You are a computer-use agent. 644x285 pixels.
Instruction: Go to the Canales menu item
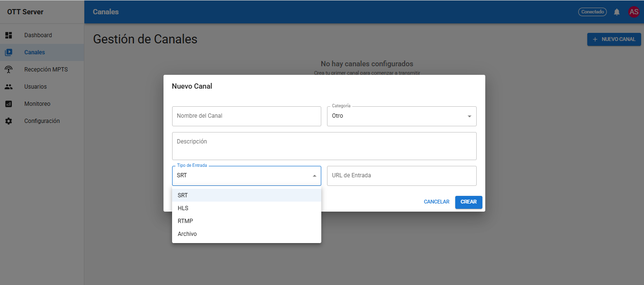tap(42, 52)
